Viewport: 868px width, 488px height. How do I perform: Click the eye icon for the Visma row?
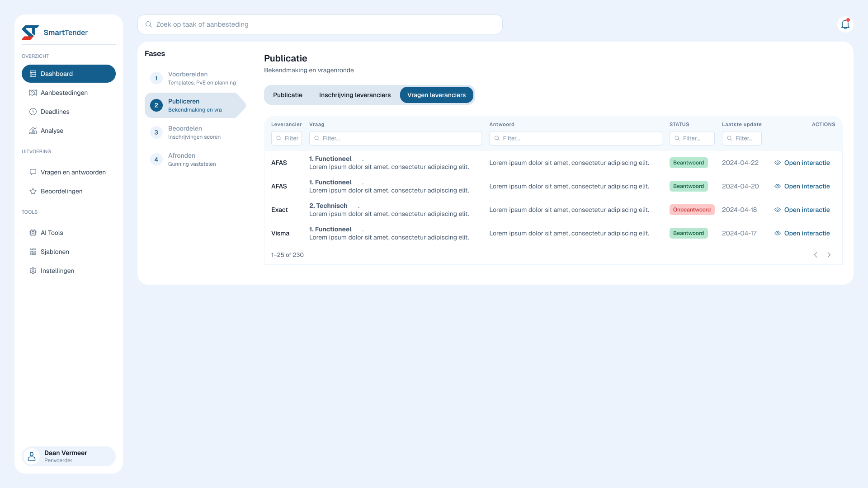(778, 233)
